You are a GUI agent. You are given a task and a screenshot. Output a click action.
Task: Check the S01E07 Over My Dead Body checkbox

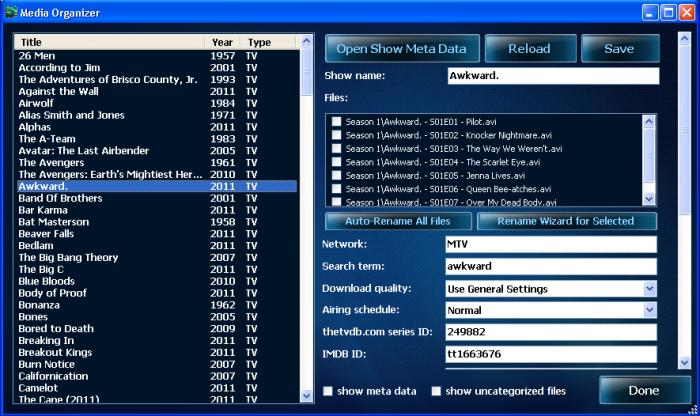pos(337,201)
